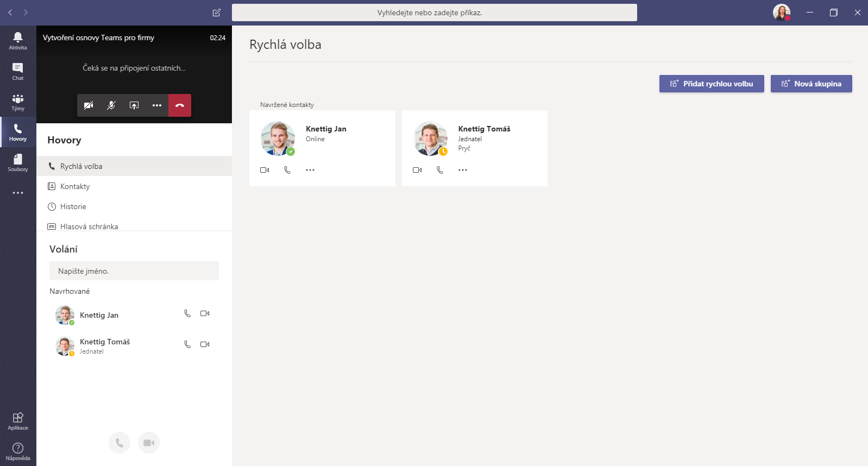Go back with the left arrow
868x466 pixels.
pos(10,12)
